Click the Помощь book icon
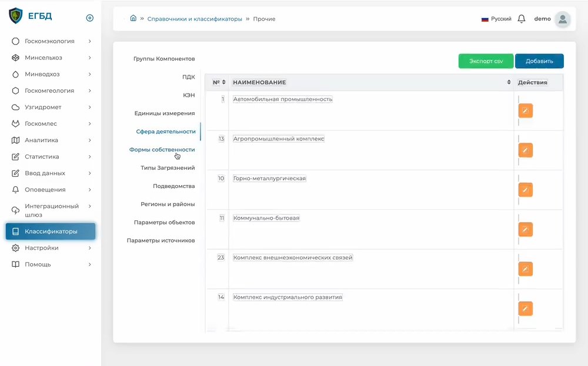Screen dimensions: 588x366 click(15, 264)
